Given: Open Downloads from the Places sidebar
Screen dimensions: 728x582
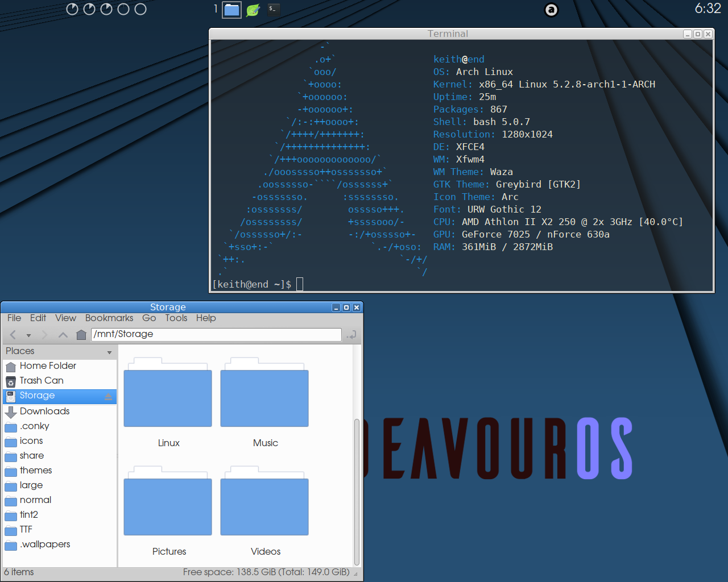Looking at the screenshot, I should [60, 411].
